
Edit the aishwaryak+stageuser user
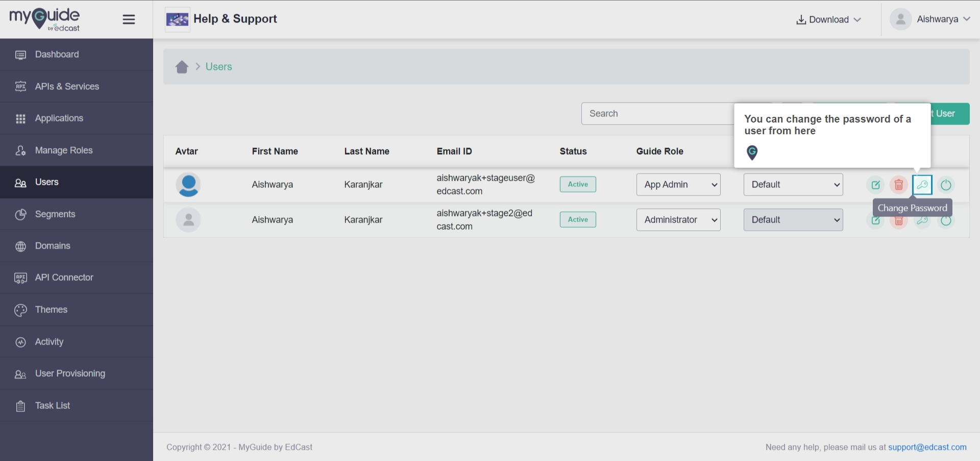point(876,185)
